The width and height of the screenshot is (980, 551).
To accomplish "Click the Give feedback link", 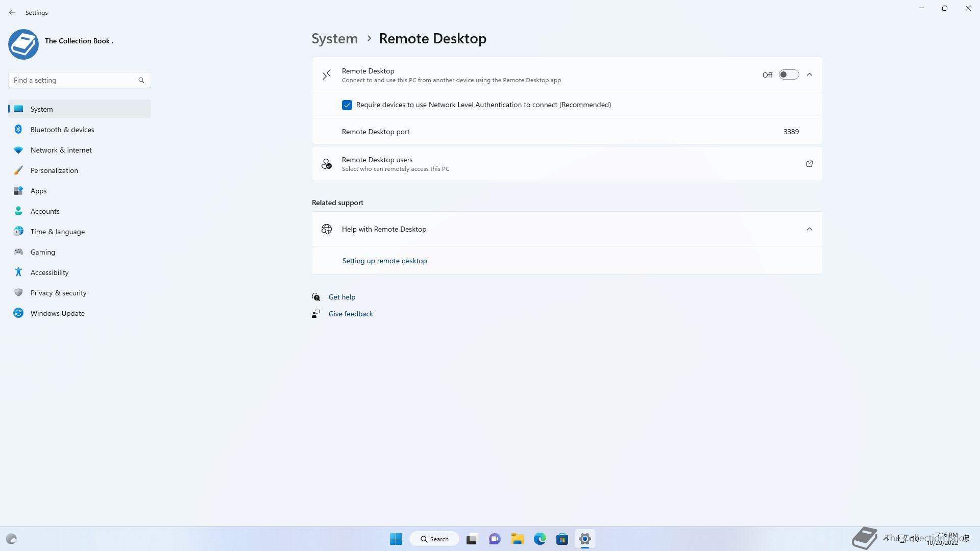I will 351,314.
